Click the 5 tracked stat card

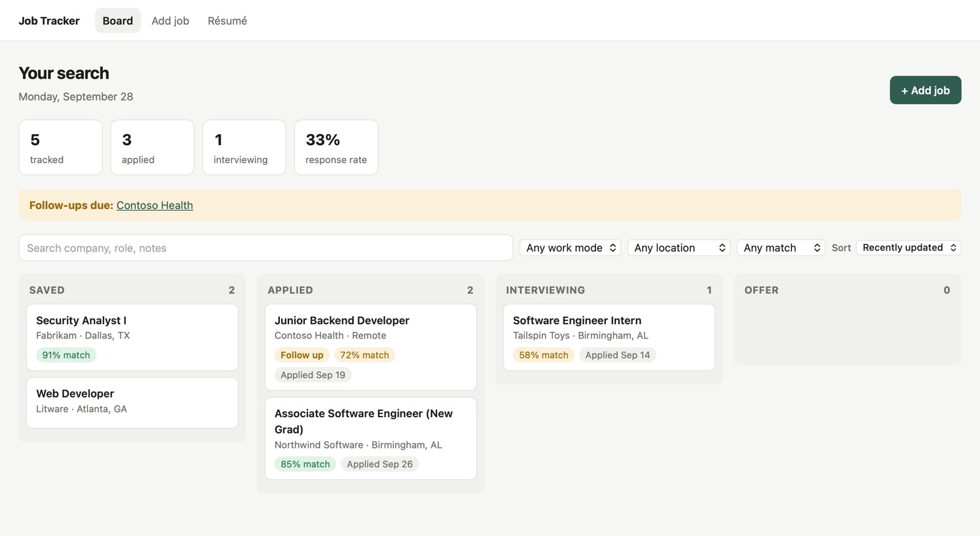(x=61, y=148)
